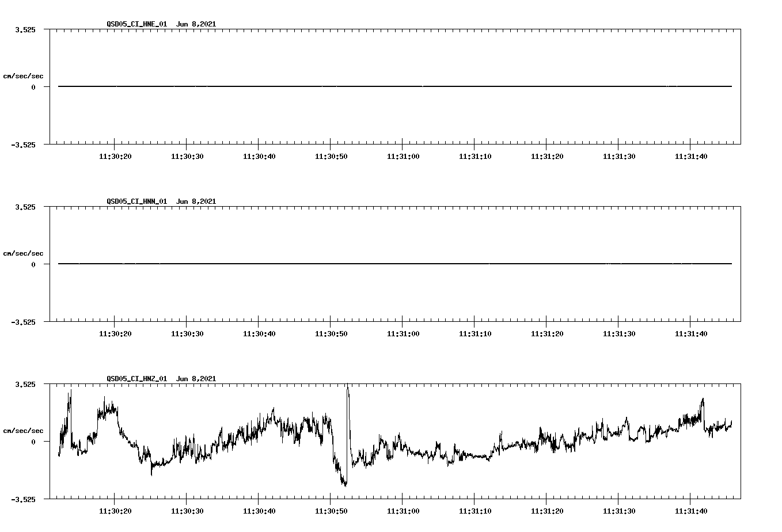Click the HNE plot's -3.525 lower axis label
Screen dimensions: 782x532
coord(23,145)
